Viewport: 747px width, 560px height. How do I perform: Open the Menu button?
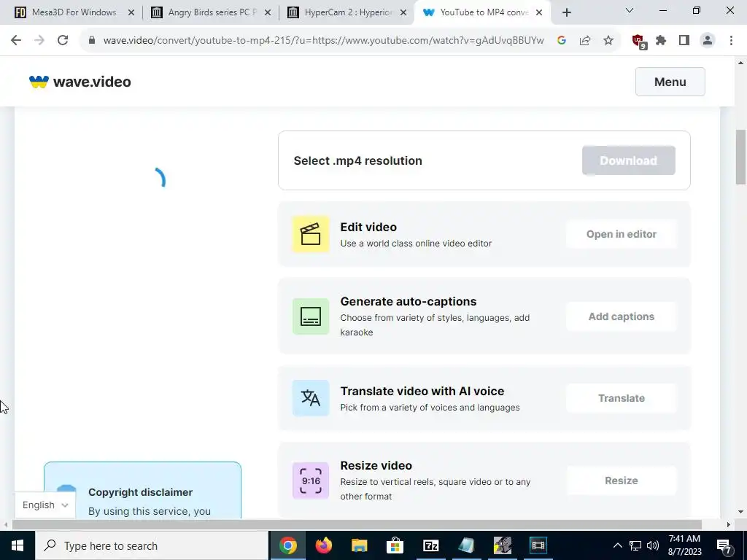(670, 82)
